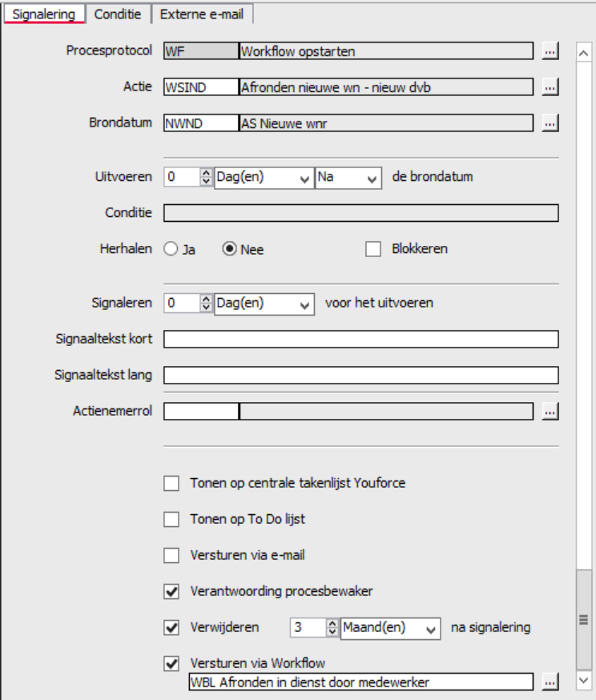Image resolution: width=596 pixels, height=700 pixels.
Task: Expand the Uitvoeren Dag(en) dropdown
Action: (264, 179)
